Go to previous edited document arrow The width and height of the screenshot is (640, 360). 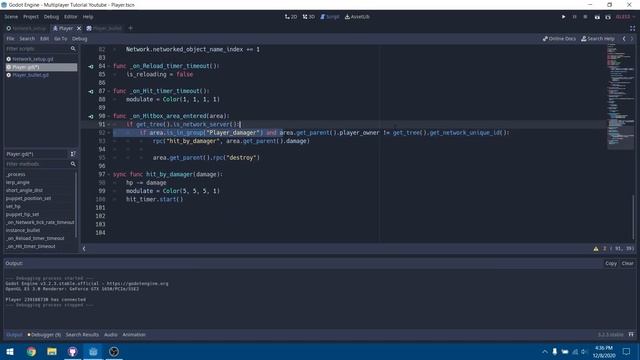point(624,39)
